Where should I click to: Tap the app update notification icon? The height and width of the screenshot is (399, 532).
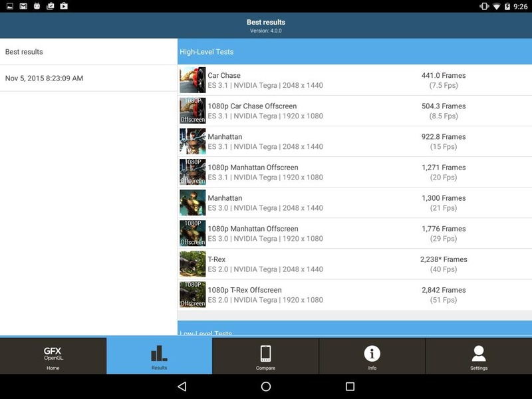coord(51,6)
